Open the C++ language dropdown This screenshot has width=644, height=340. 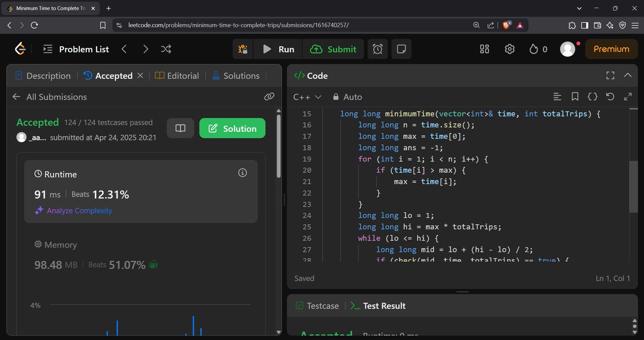pyautogui.click(x=308, y=97)
